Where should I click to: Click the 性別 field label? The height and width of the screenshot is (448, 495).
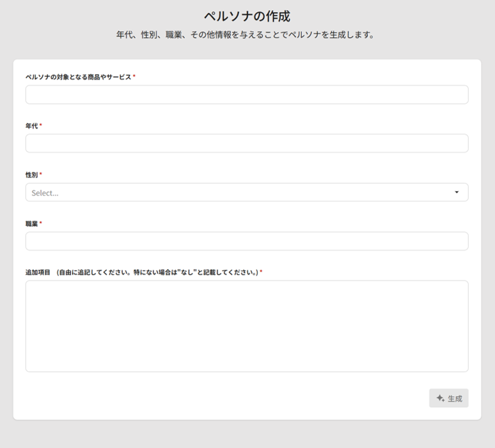[x=31, y=174]
